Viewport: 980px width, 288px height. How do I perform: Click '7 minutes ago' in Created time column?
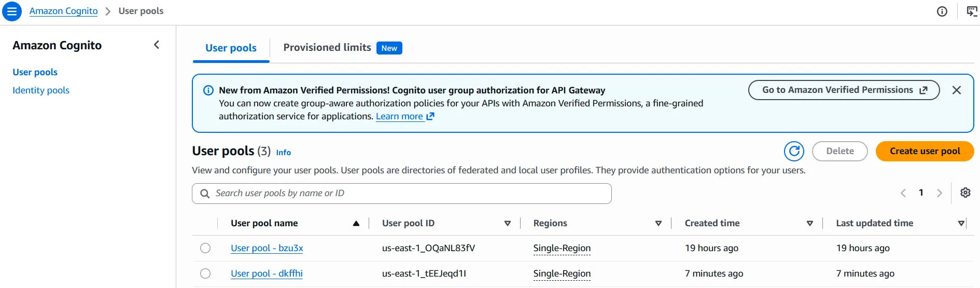714,273
